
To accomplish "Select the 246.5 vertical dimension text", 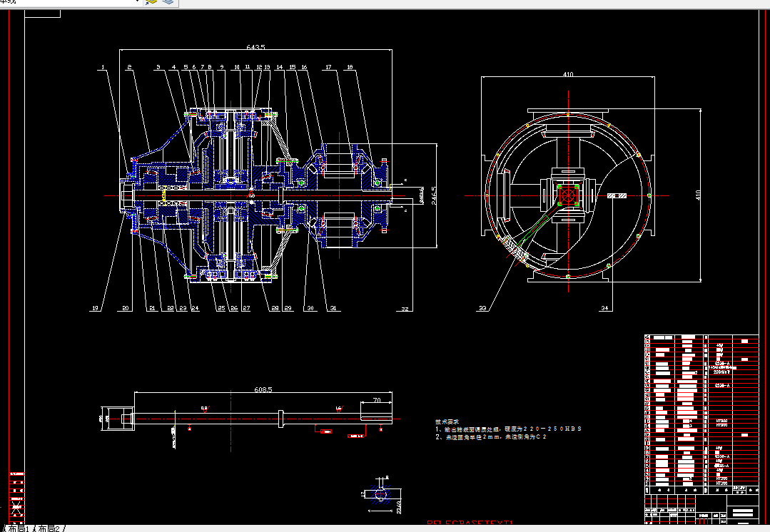I will (434, 195).
